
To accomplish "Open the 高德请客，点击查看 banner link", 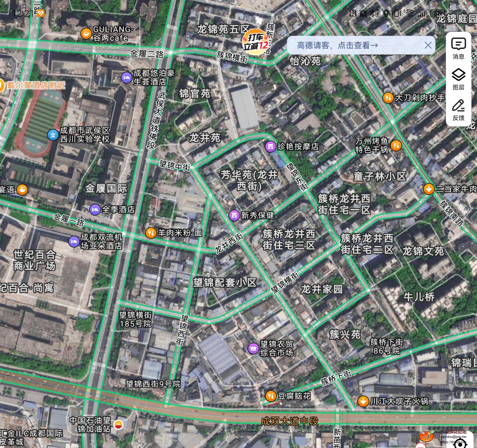I will coord(337,45).
